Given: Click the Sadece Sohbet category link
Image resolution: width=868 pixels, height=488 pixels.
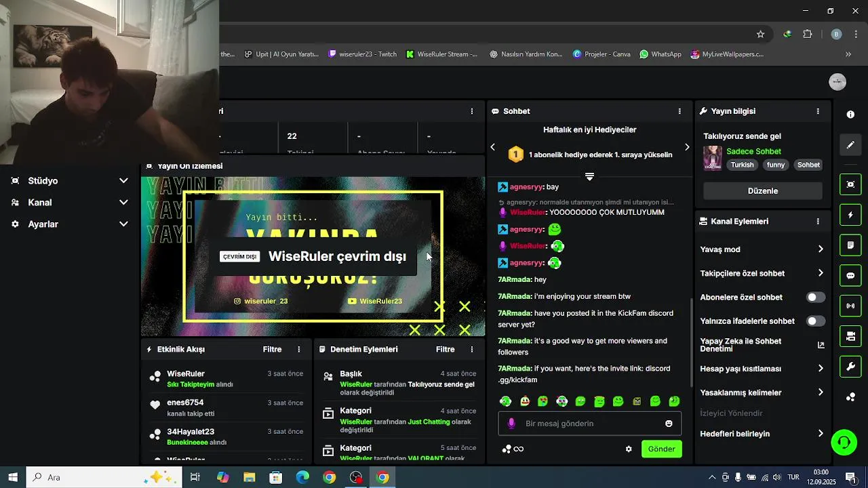Looking at the screenshot, I should tap(753, 151).
